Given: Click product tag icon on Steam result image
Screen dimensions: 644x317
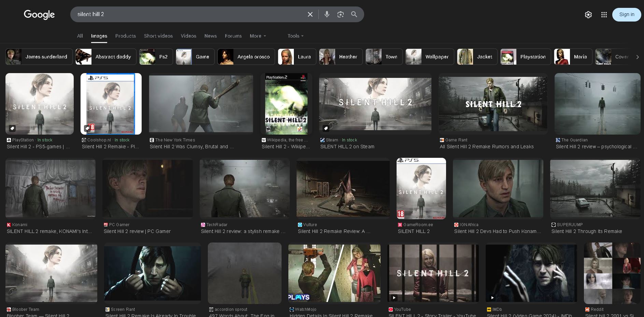Looking at the screenshot, I should (x=326, y=128).
